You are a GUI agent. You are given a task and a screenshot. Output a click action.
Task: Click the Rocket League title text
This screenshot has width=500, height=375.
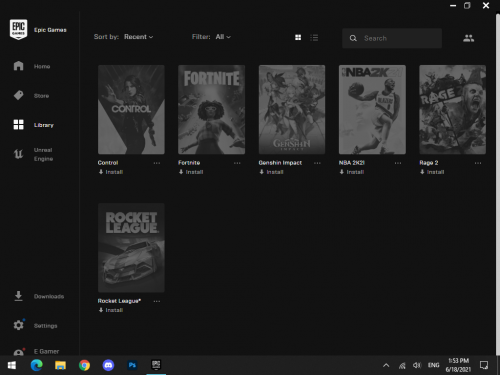(x=119, y=301)
